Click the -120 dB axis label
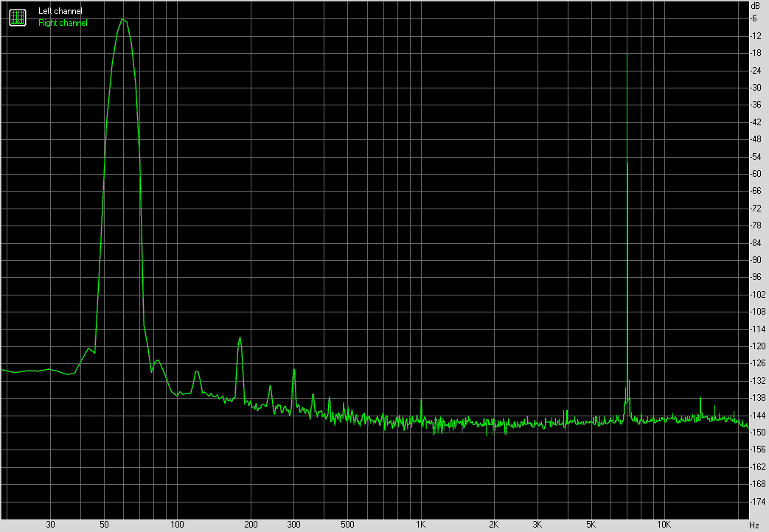Viewport: 769px width, 532px height. point(758,346)
